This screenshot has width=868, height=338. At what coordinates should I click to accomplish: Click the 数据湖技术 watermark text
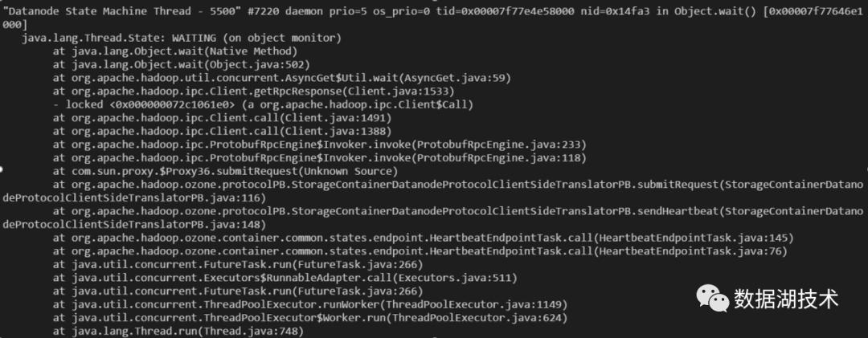tap(785, 300)
